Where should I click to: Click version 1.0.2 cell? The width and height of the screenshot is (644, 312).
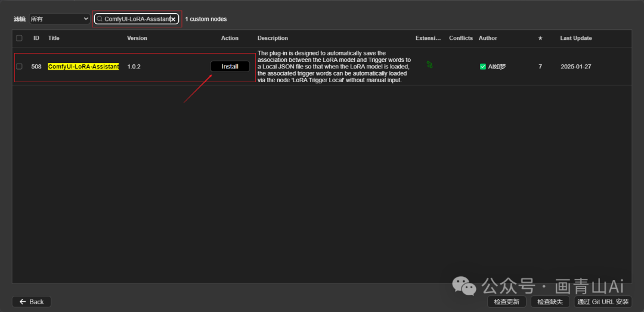134,67
